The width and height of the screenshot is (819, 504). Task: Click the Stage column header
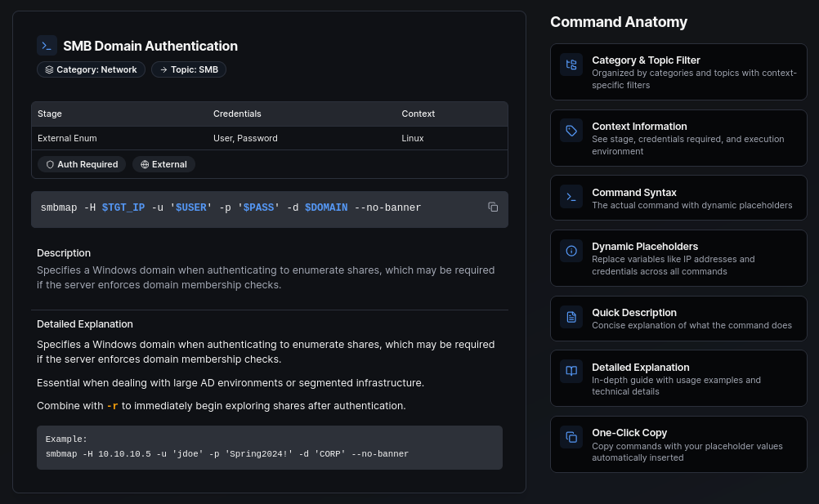point(50,114)
